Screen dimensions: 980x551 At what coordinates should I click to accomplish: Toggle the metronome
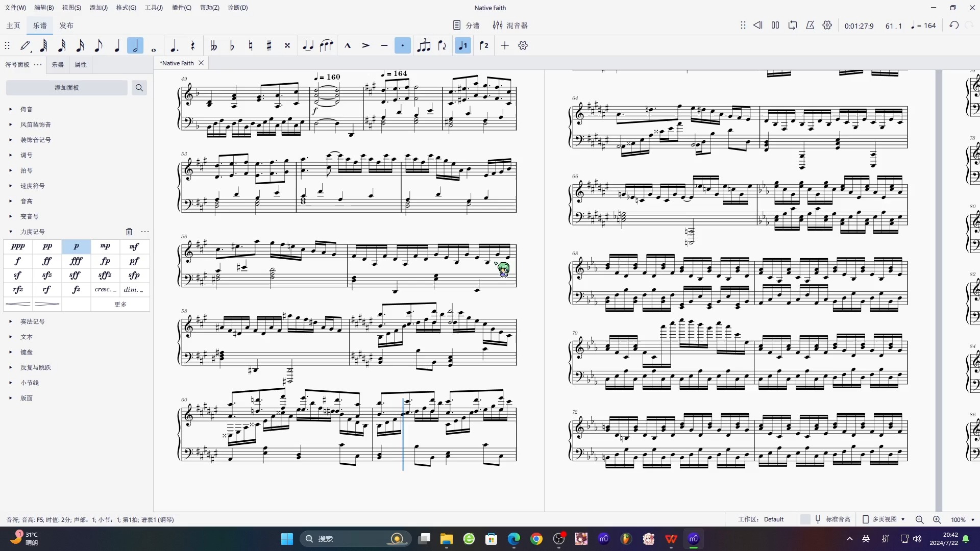pyautogui.click(x=810, y=26)
